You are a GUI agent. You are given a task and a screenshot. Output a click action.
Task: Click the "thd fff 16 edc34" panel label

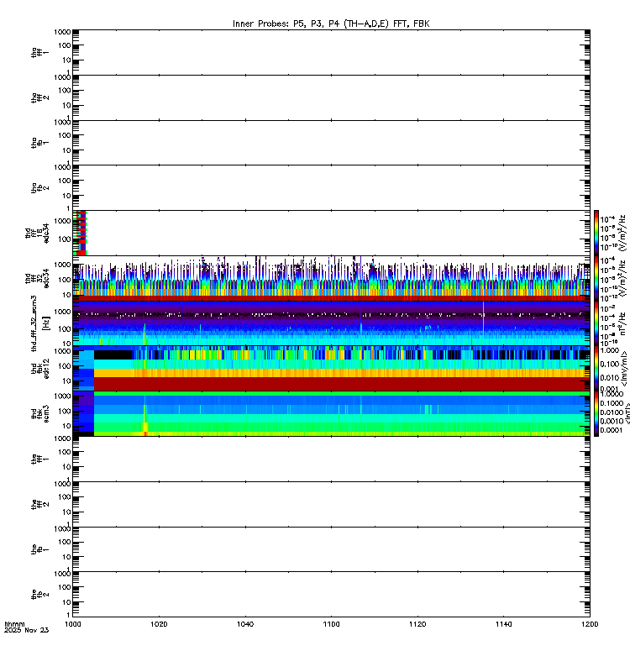point(37,233)
